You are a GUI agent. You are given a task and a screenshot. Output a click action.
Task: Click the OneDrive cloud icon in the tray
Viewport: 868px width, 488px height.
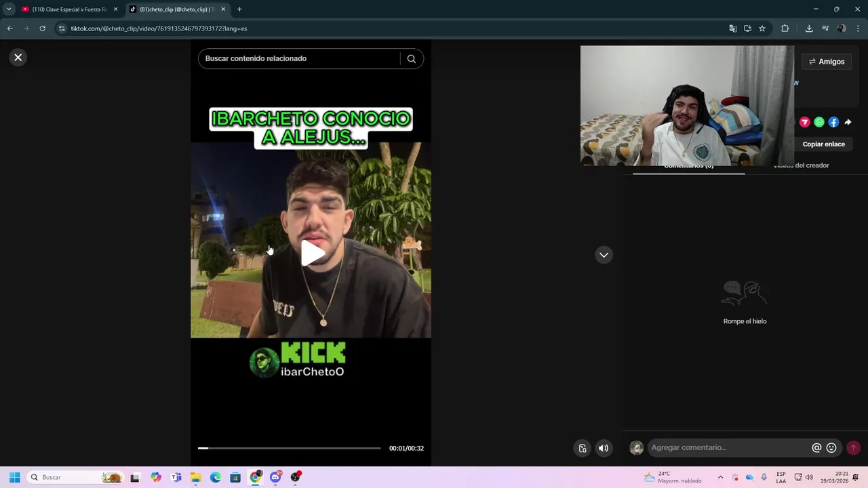pos(749,477)
